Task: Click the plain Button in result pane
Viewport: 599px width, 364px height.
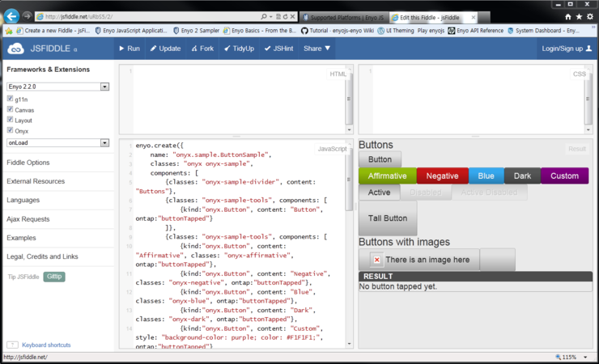Action: (x=380, y=159)
